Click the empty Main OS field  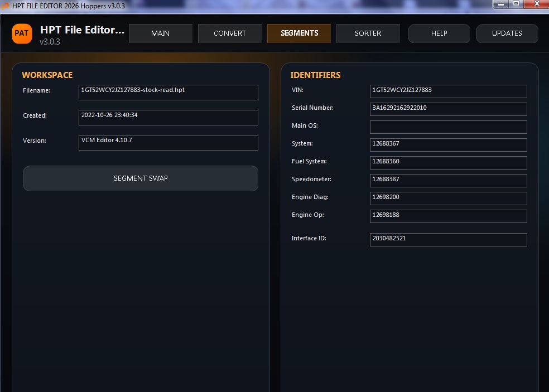tap(448, 127)
